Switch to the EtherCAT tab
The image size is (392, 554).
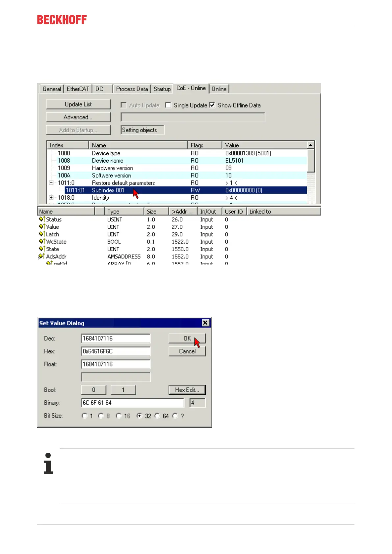point(78,89)
